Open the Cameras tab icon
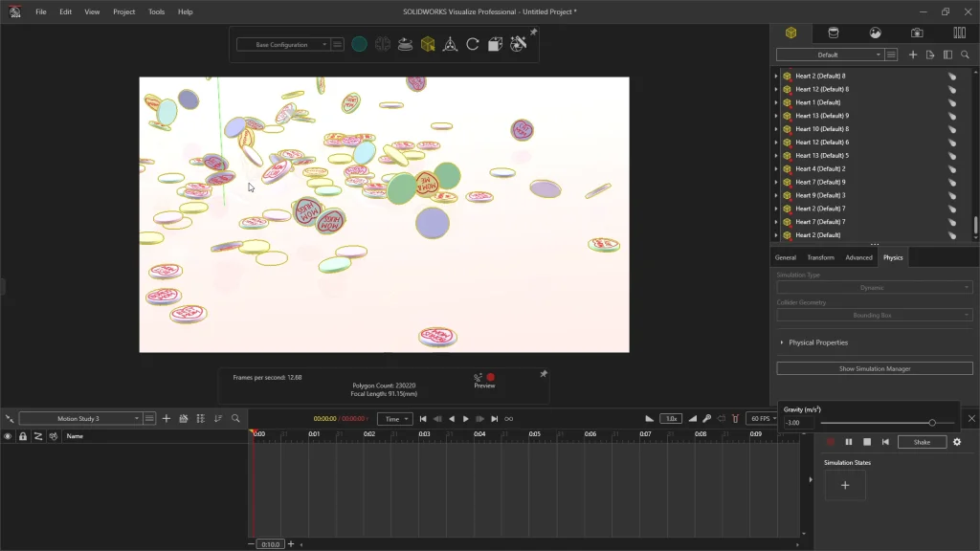Screen dimensions: 980x551 (x=917, y=33)
